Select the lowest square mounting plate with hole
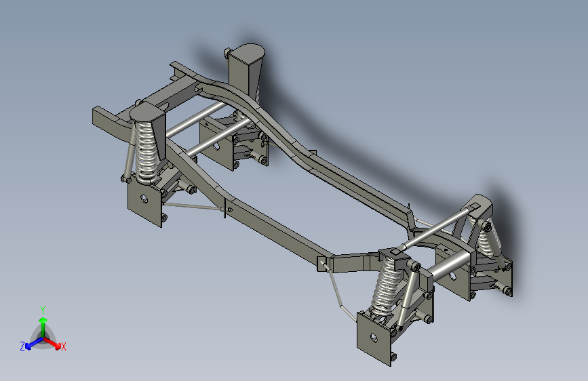588x381 pixels. (x=374, y=338)
